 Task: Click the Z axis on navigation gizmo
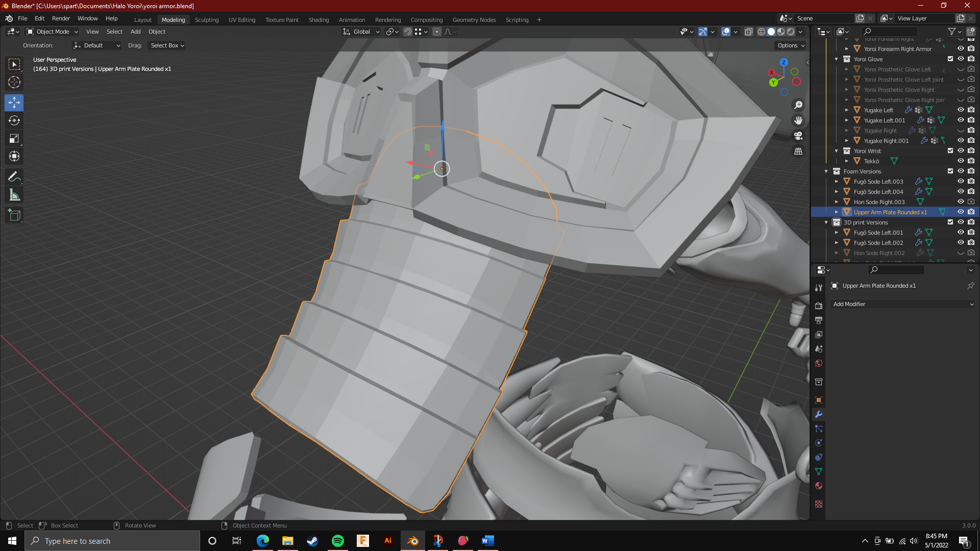click(783, 62)
